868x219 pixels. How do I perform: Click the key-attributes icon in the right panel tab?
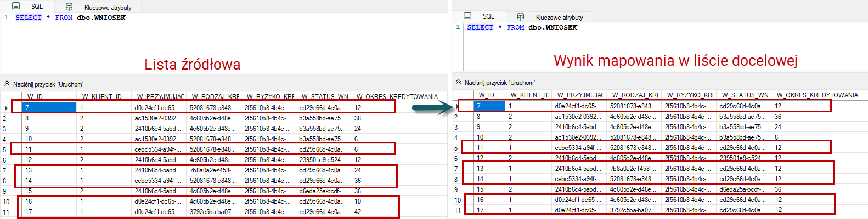click(521, 17)
